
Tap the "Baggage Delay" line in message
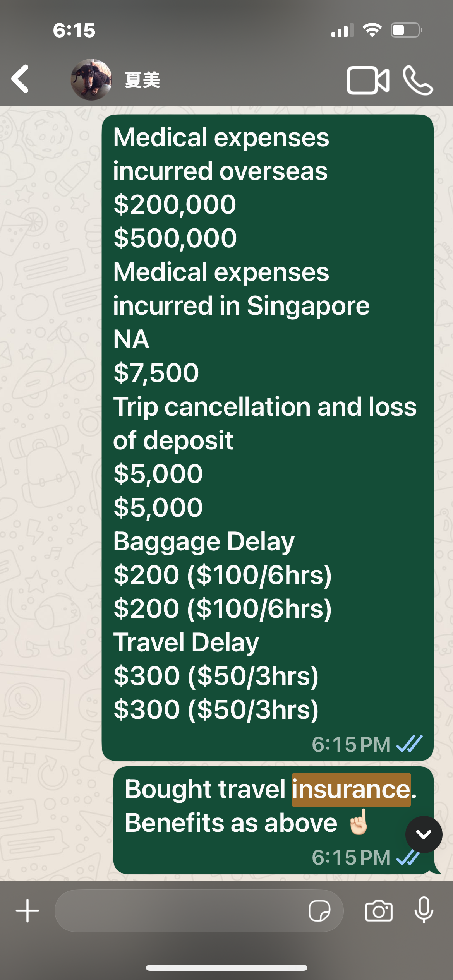point(204,541)
